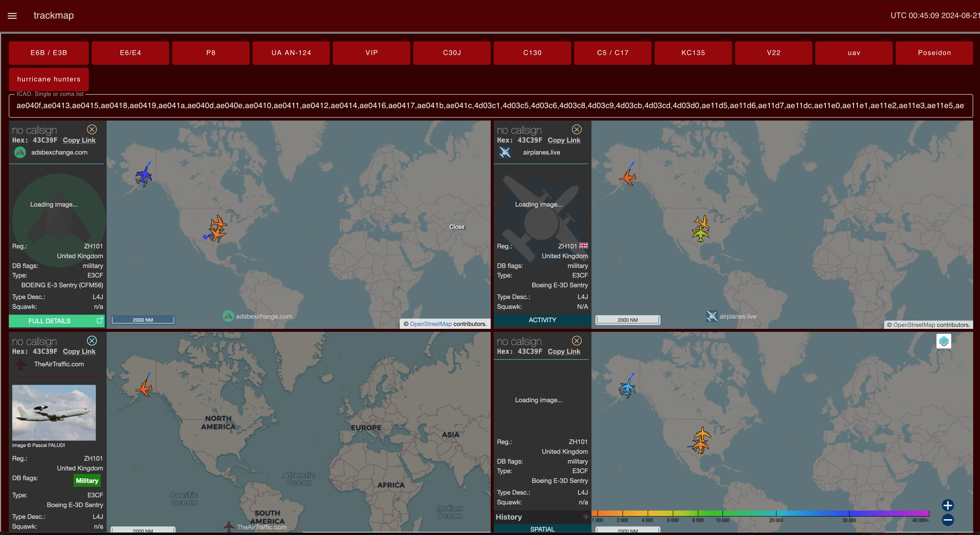
Task: Close the TheAirTraffic.com aircraft panel
Action: pyautogui.click(x=92, y=341)
